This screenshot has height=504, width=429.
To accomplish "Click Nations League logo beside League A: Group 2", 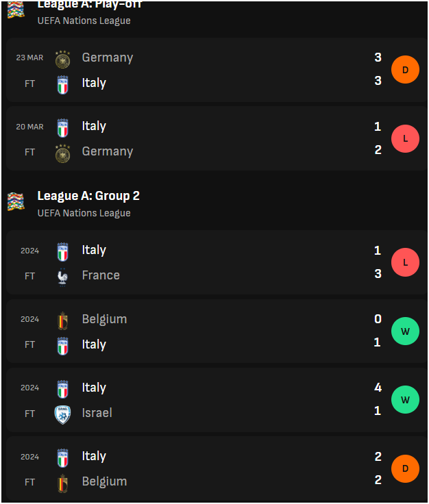I will 16,201.
